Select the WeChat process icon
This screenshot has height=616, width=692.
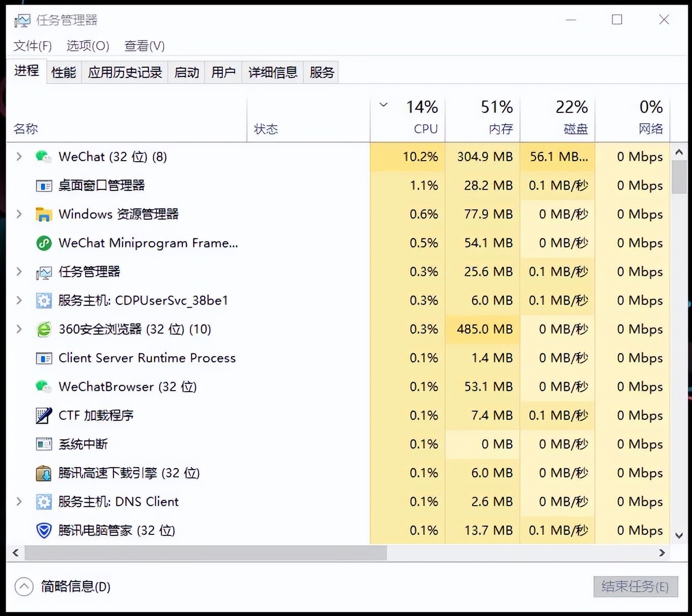click(x=43, y=157)
